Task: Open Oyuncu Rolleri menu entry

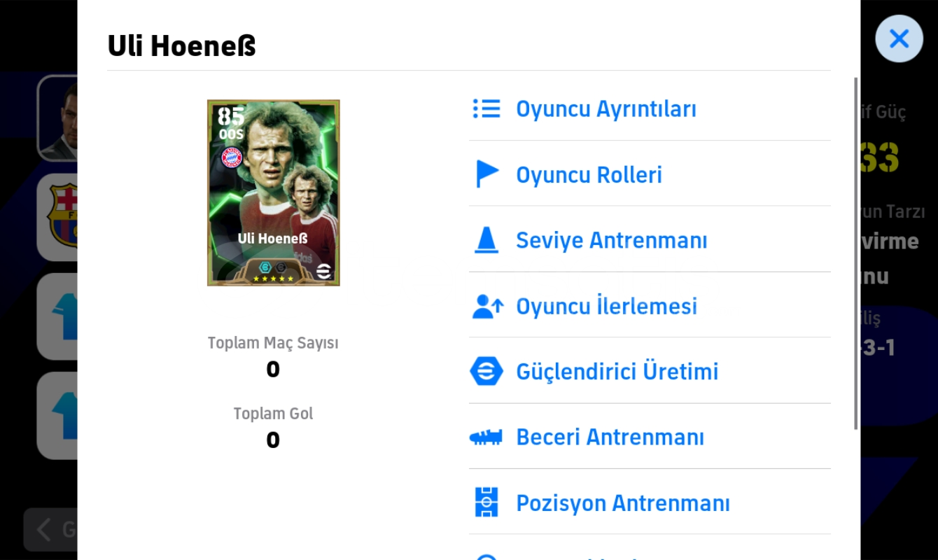Action: pos(650,174)
